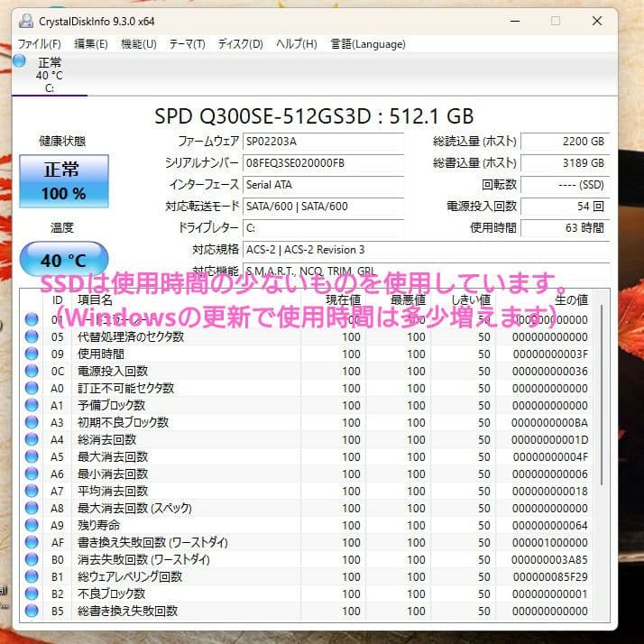Open the テーマ(T) menu

pyautogui.click(x=188, y=44)
